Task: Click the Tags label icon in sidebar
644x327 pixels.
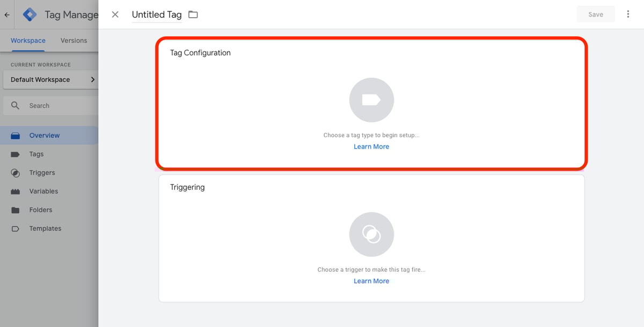Action: tap(15, 154)
